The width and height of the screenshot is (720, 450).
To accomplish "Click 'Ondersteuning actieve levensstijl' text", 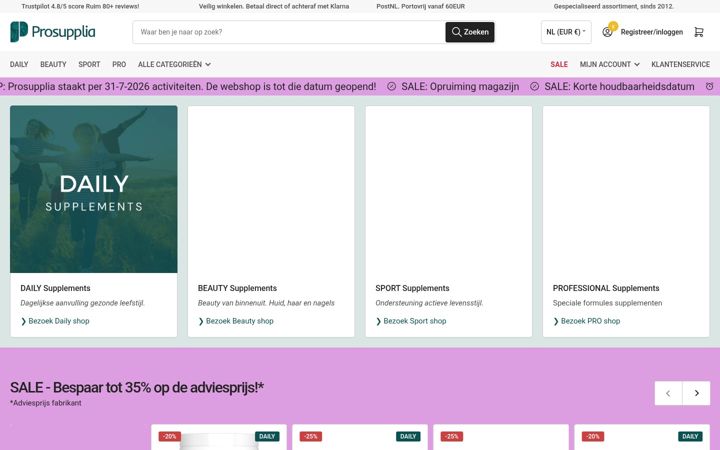I will 429,303.
